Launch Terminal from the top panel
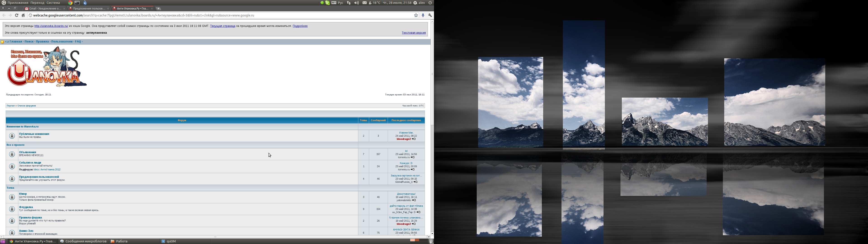868x244 pixels. [77, 3]
